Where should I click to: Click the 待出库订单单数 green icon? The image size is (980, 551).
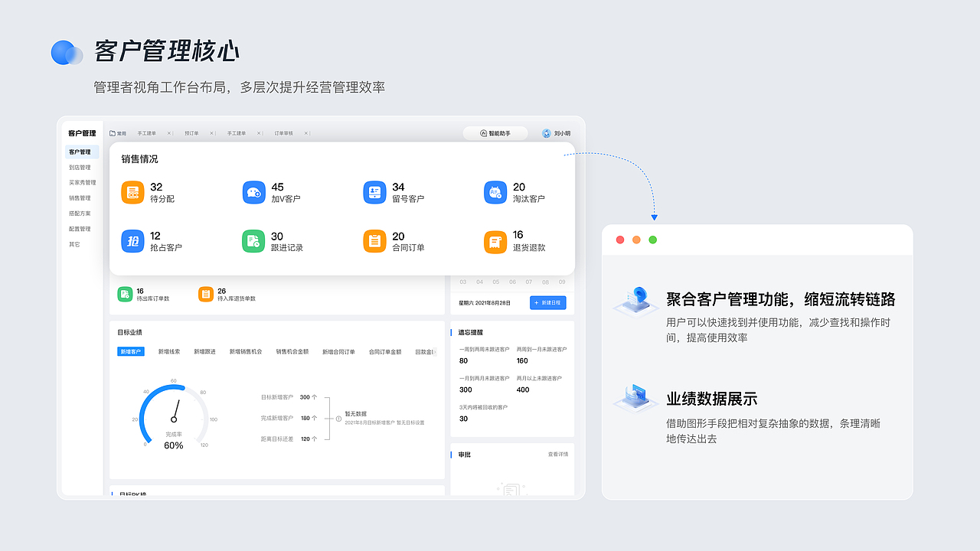tap(125, 293)
